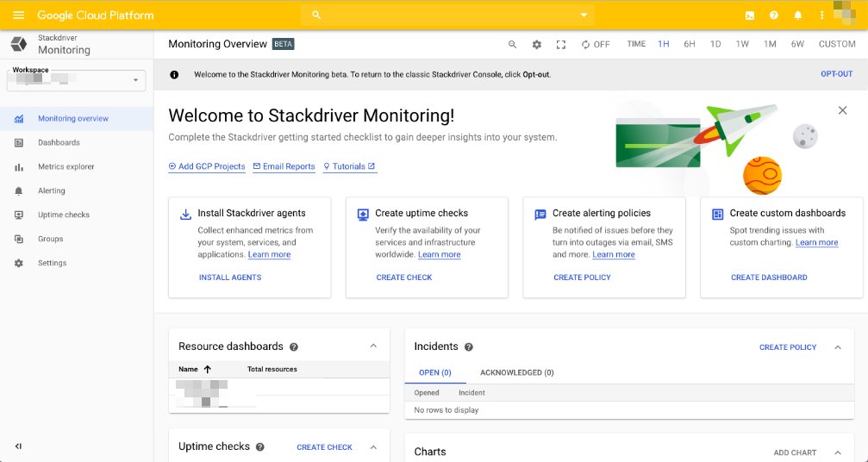868x462 pixels.
Task: Switch to ACKNOWLEDGED (0) incidents tab
Action: (517, 372)
